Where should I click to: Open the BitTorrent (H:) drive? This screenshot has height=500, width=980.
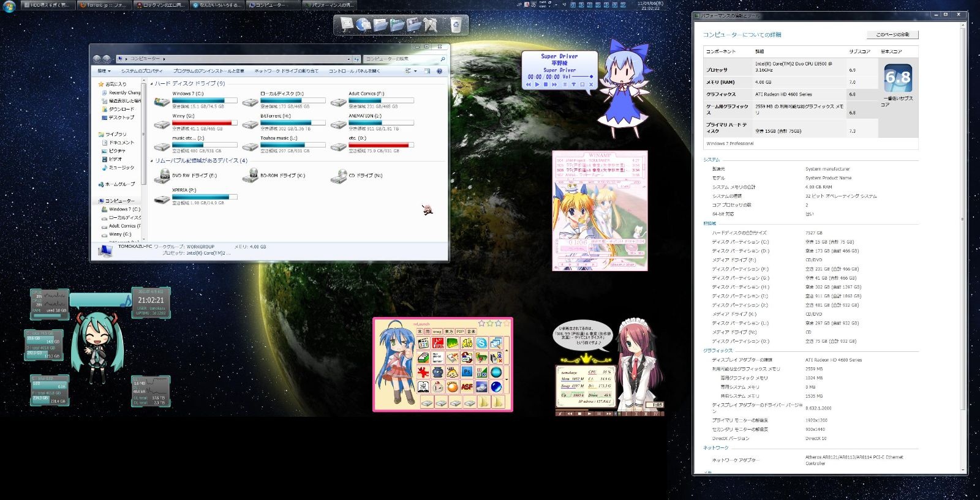(x=284, y=122)
